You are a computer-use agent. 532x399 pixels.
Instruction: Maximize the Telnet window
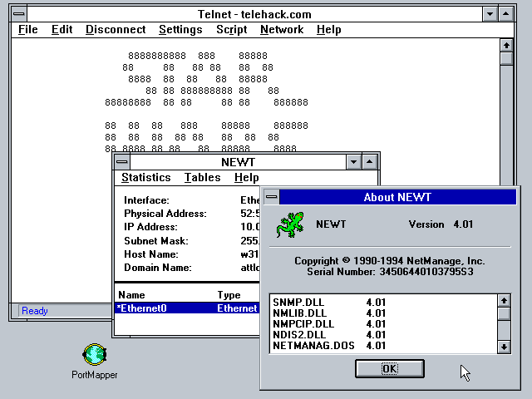point(505,14)
